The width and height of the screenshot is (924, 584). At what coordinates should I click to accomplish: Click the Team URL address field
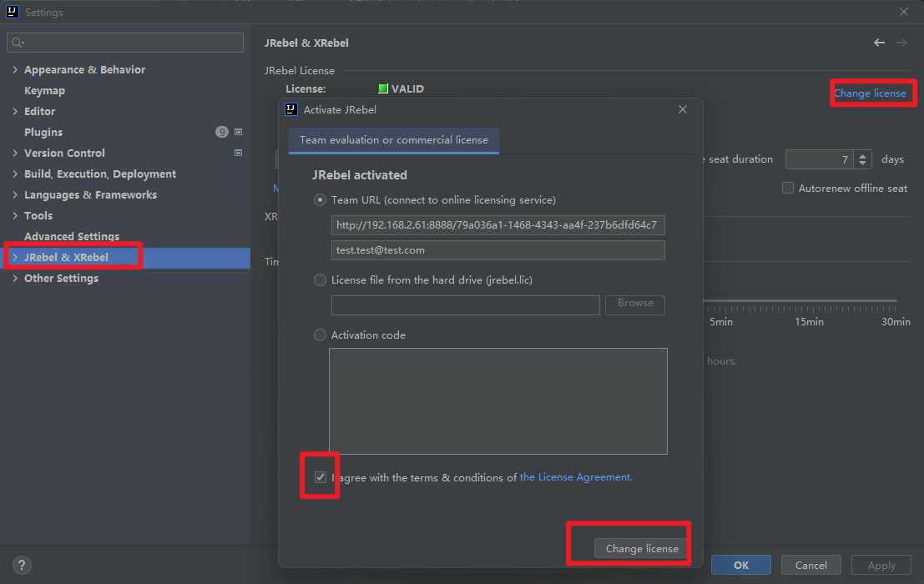tap(498, 225)
